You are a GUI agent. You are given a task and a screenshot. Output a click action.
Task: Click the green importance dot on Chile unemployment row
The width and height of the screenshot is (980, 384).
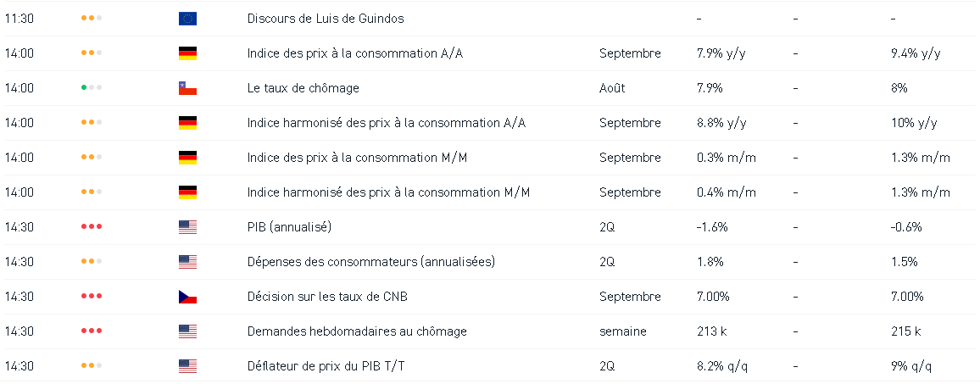click(84, 88)
